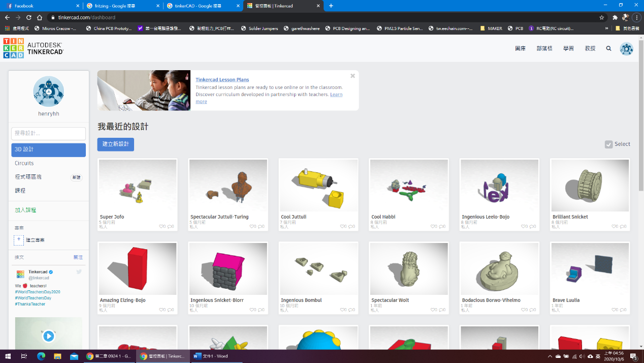Click the Tinkercad logo in the header
This screenshot has width=644, height=363.
click(x=13, y=48)
